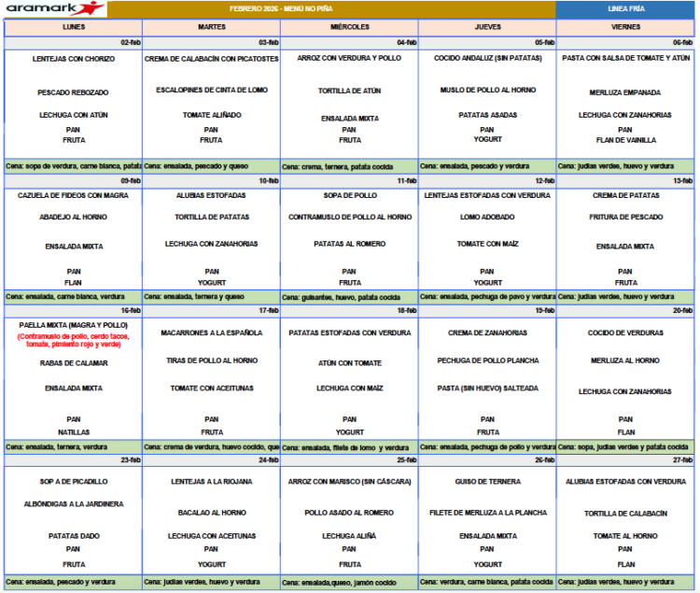Select the Linea Fría header
Screen dimensions: 700x593
(625, 7)
